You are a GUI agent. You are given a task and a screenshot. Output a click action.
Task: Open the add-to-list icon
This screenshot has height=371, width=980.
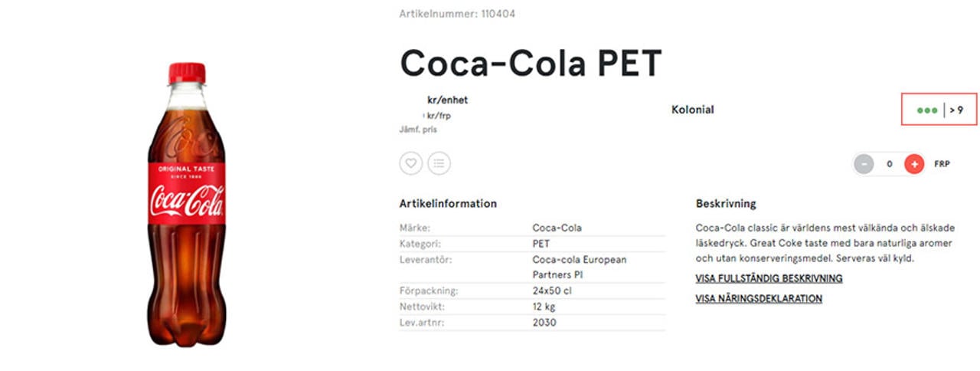click(x=439, y=163)
